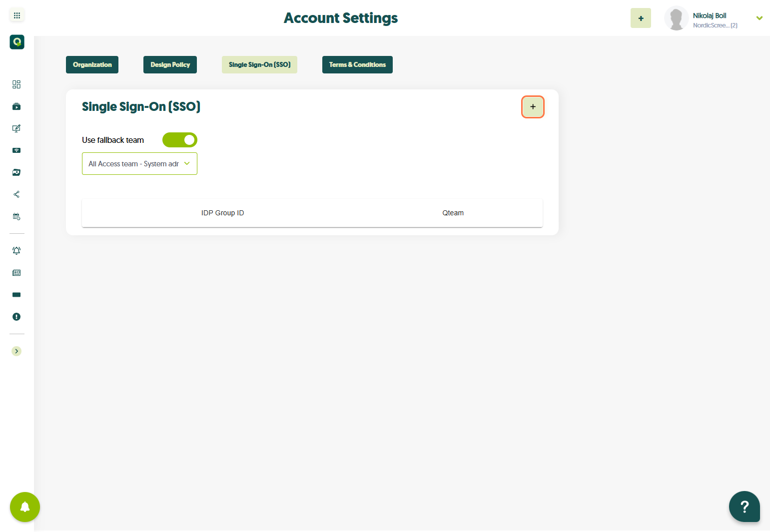Click the green notification bell button
770x532 pixels.
pyautogui.click(x=25, y=507)
